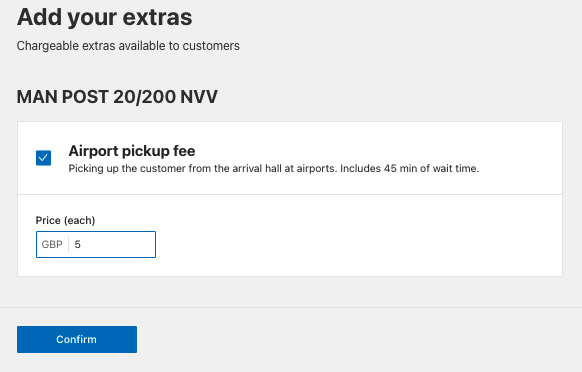Click the NVV text in section heading

click(x=199, y=97)
